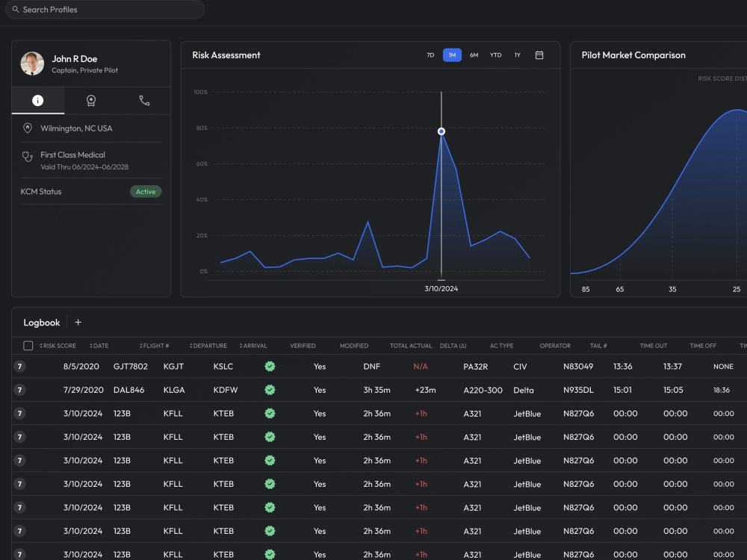This screenshot has height=560, width=747.
Task: Switch to the phone contact tab
Action: (x=144, y=101)
